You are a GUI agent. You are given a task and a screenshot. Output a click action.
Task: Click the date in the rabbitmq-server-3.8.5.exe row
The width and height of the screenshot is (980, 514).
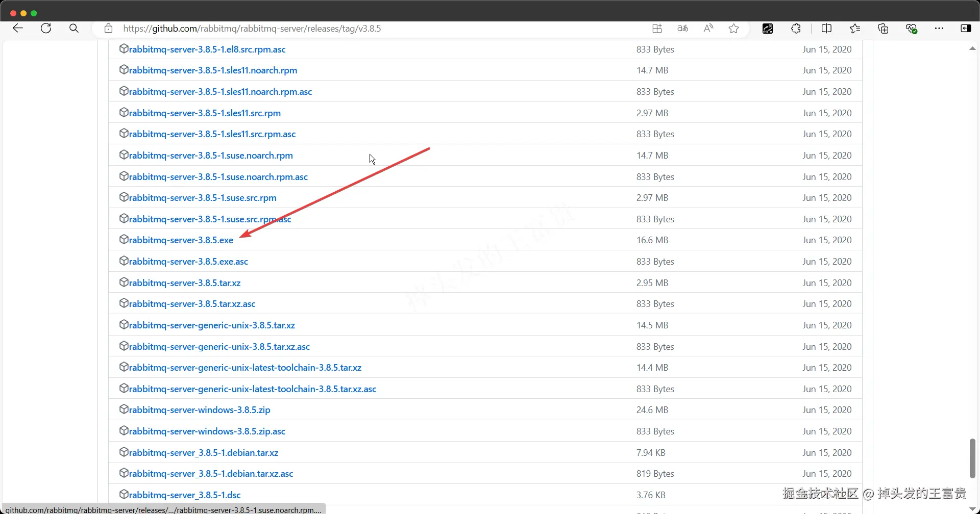point(827,240)
